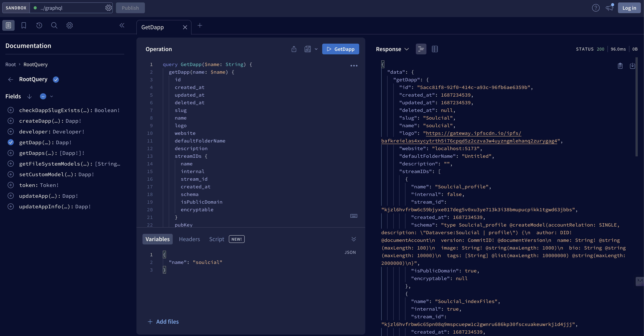
Task: Expand the save operation dropdown arrow
Action: 316,49
